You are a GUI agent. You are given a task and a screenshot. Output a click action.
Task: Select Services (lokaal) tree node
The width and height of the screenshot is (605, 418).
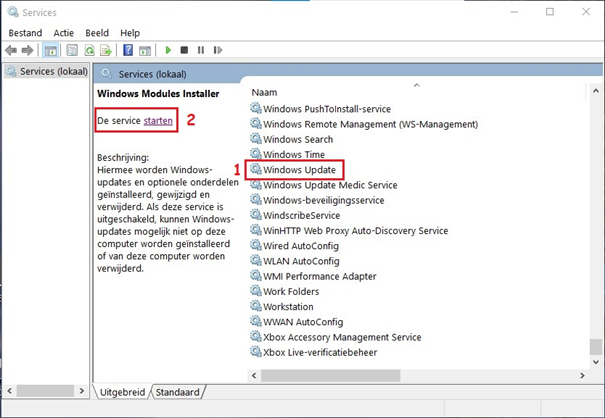(47, 71)
